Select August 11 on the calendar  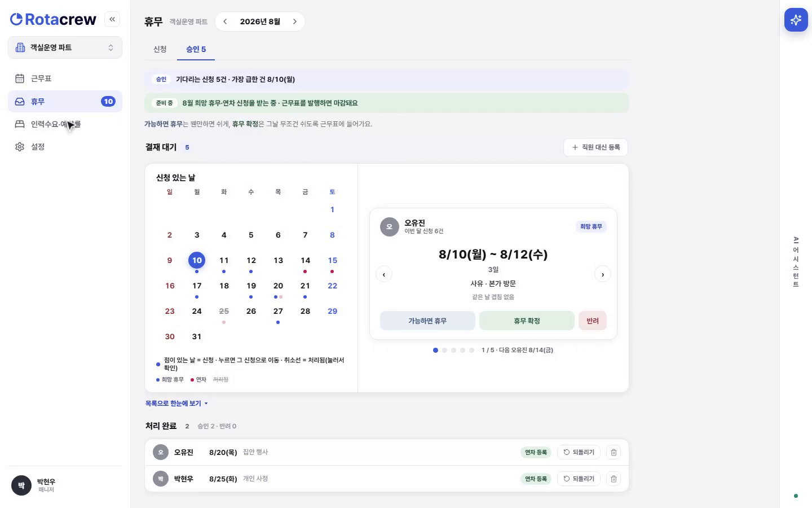pos(224,260)
